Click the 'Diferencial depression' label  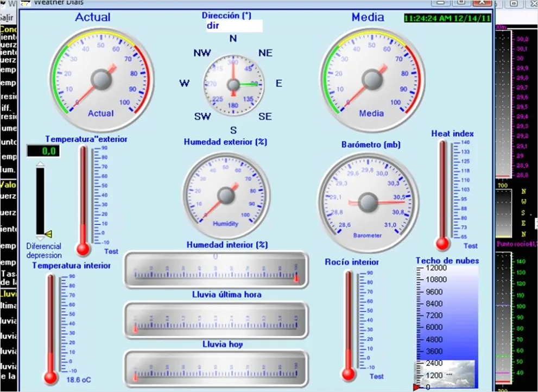click(x=44, y=251)
